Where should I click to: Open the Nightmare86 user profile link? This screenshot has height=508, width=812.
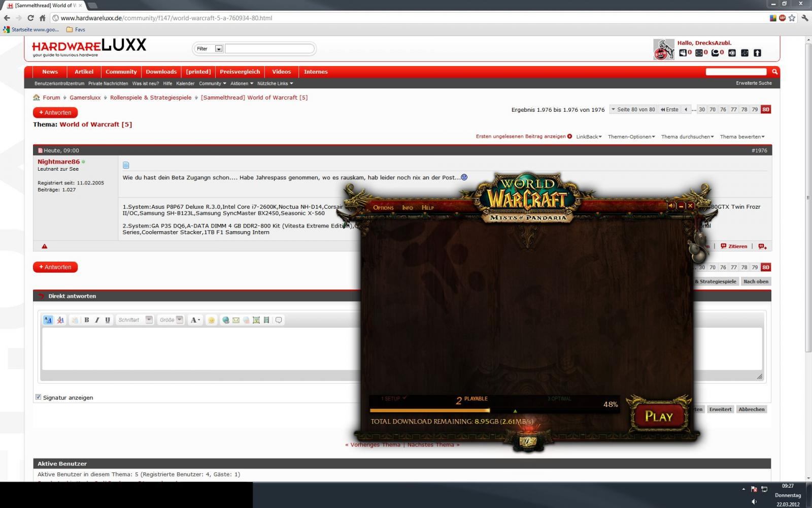pos(58,162)
